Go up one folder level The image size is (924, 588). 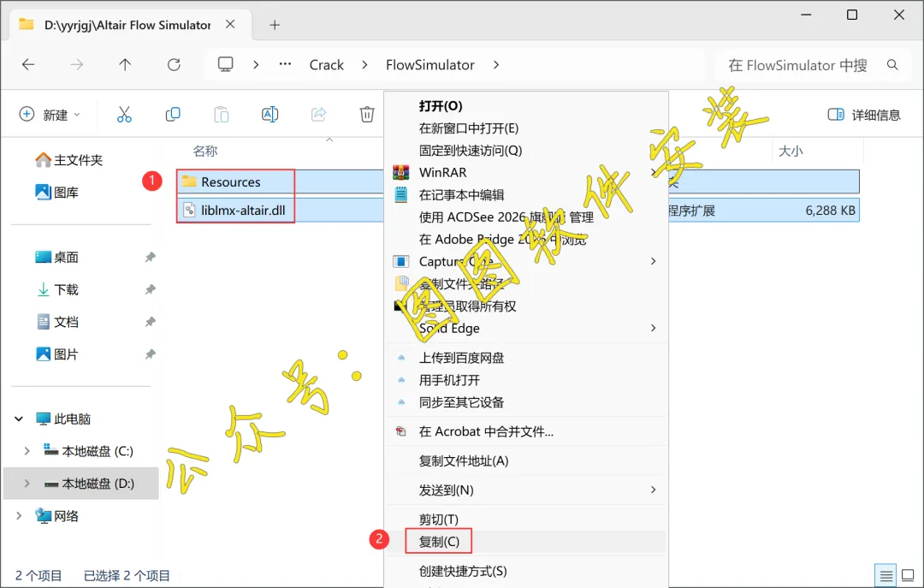[x=125, y=64]
